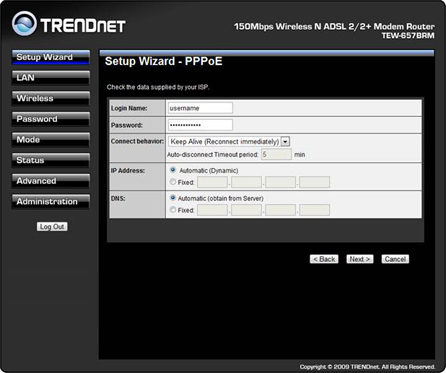Open the Wireless settings section
The height and width of the screenshot is (373, 446).
51,98
